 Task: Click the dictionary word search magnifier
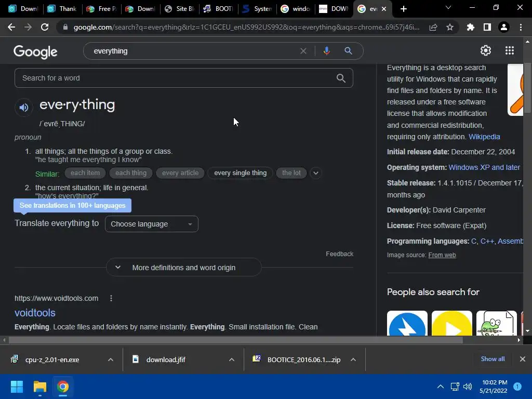(341, 78)
